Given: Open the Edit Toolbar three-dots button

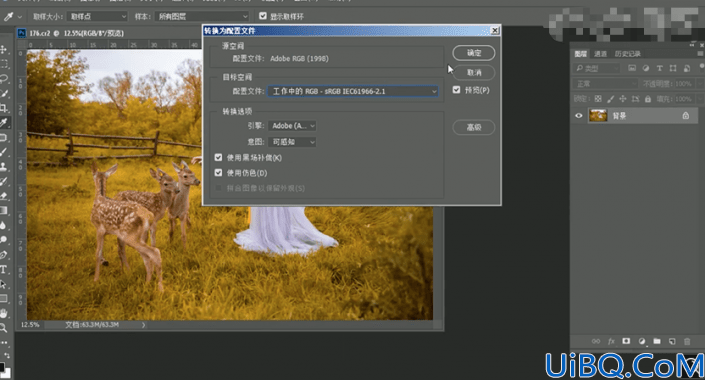Looking at the screenshot, I should point(4,343).
